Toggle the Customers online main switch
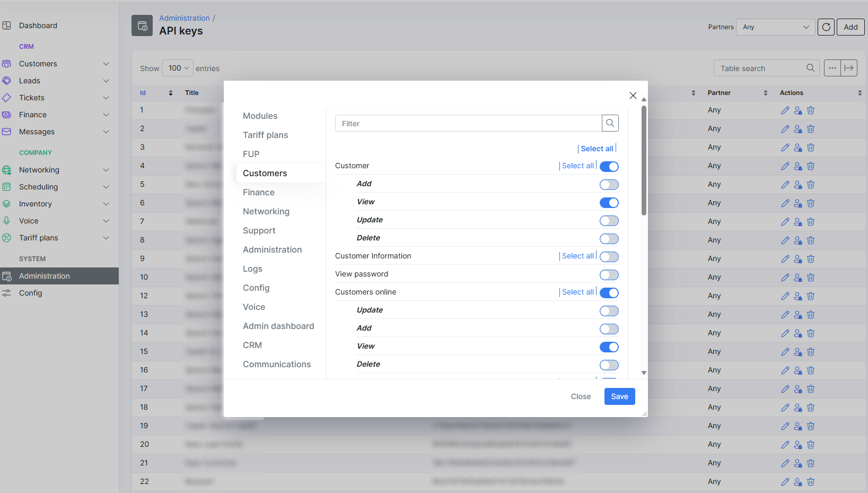The width and height of the screenshot is (868, 493). pos(609,293)
